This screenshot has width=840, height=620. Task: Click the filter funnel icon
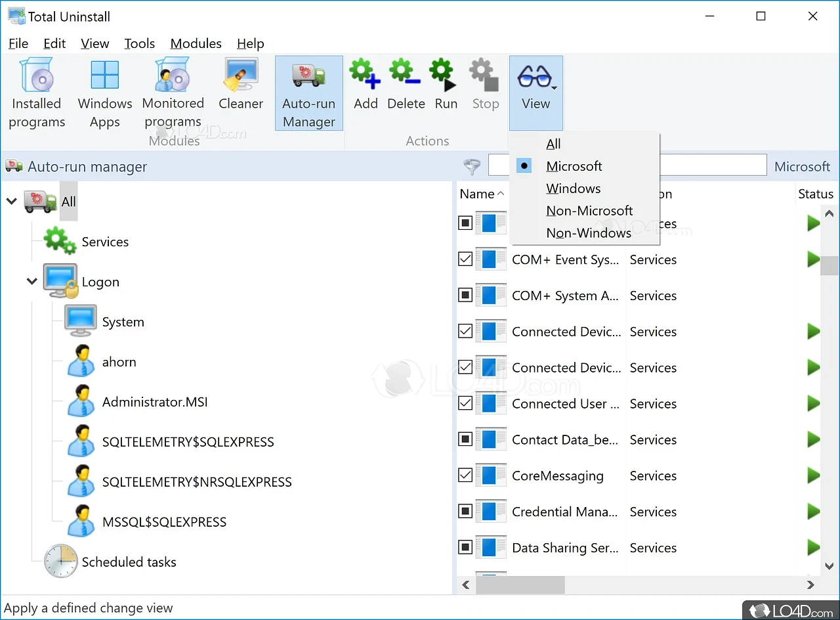tap(472, 167)
